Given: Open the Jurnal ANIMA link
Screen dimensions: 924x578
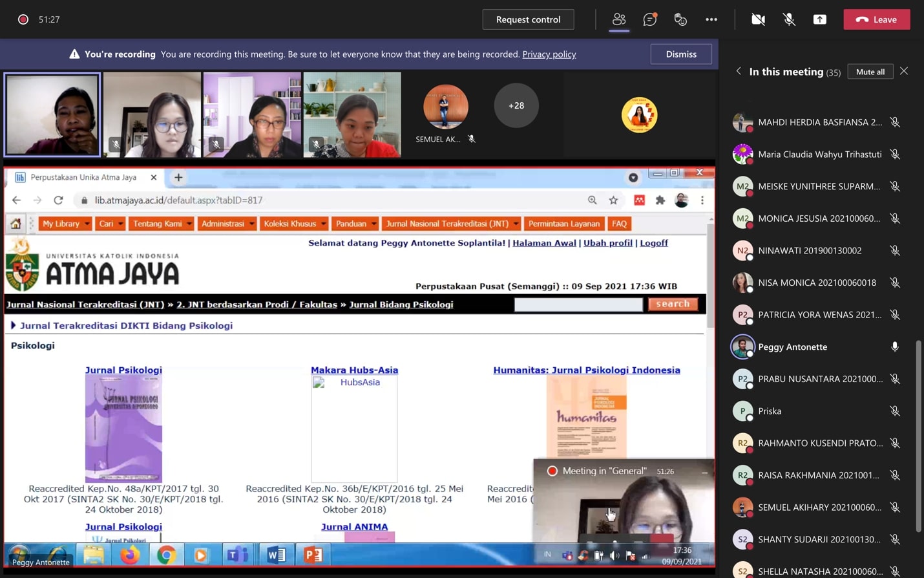Looking at the screenshot, I should [354, 527].
